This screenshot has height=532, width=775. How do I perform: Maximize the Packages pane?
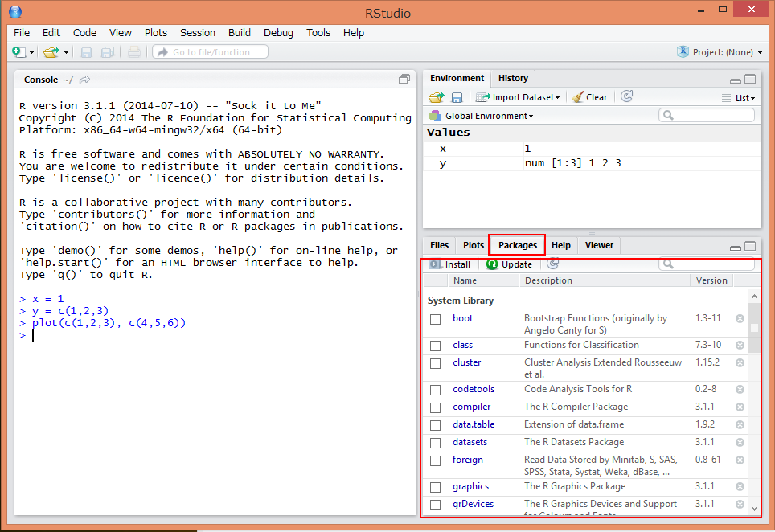(x=750, y=246)
